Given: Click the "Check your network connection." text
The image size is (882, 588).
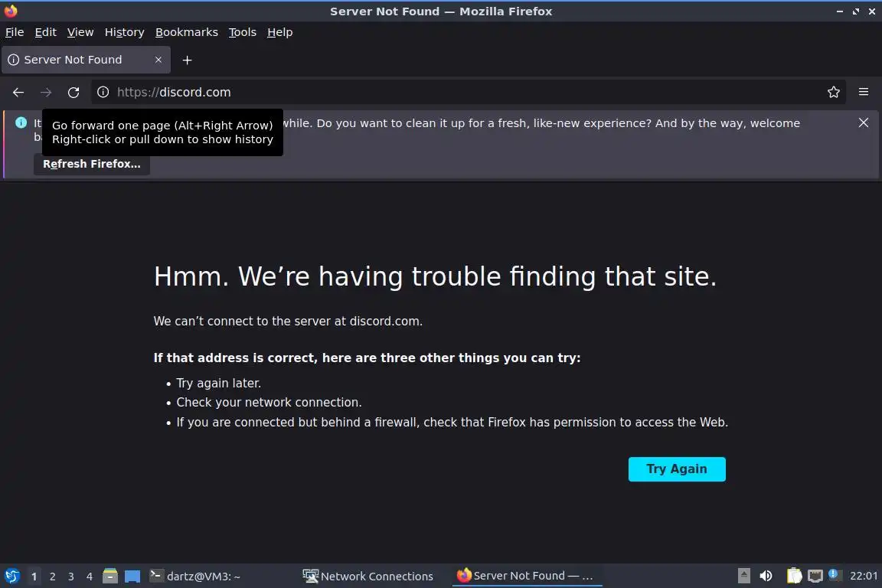Looking at the screenshot, I should [x=269, y=402].
